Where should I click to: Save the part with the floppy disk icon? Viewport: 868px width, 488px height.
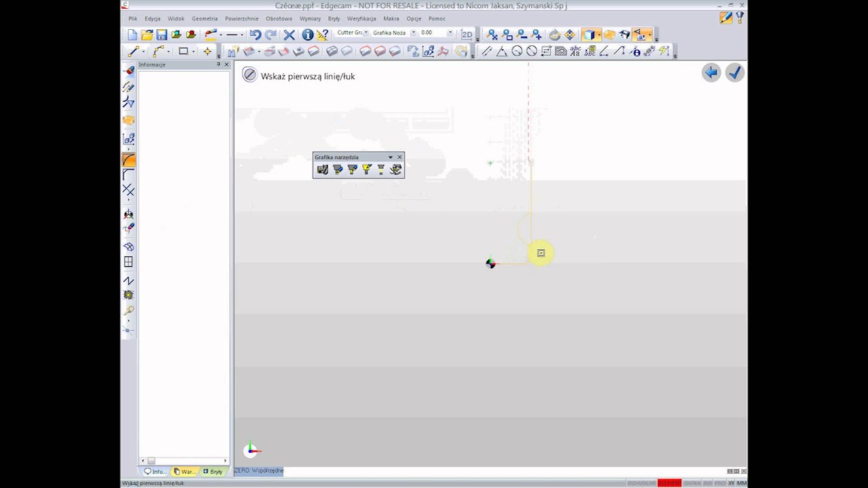pos(161,35)
